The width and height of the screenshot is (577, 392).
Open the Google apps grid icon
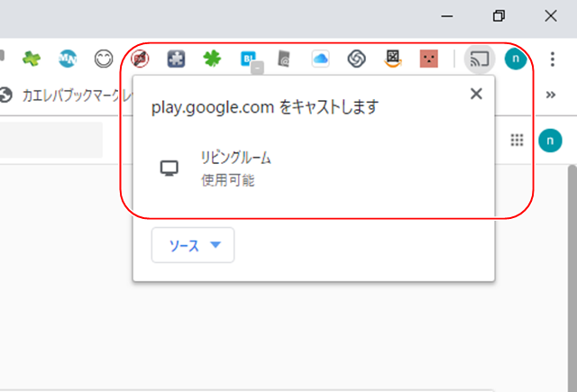coord(517,140)
